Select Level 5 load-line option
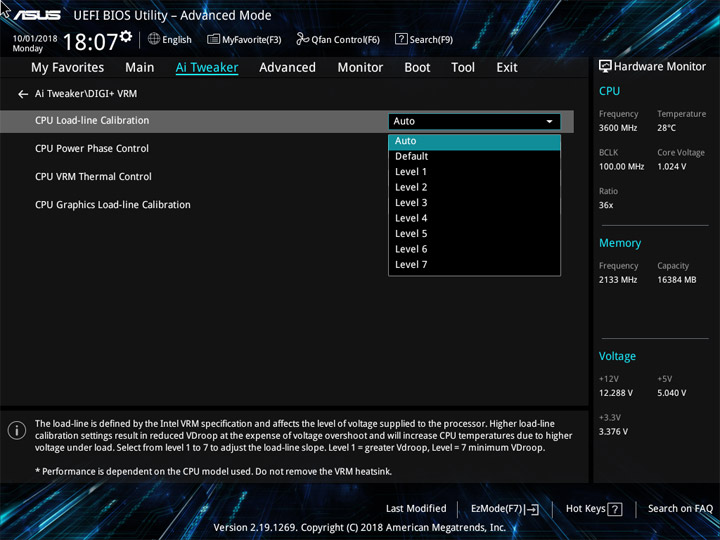 (x=474, y=234)
